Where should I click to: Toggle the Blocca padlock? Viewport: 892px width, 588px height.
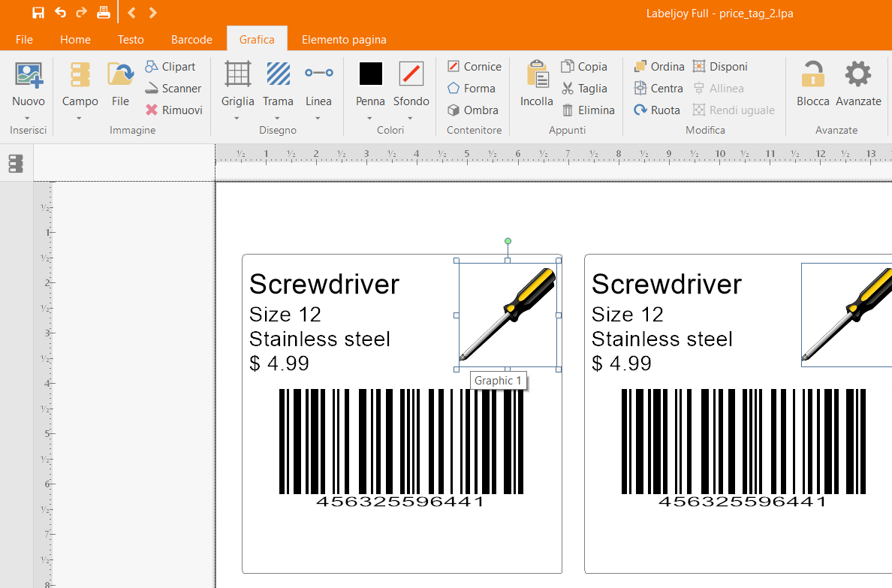[x=813, y=84]
